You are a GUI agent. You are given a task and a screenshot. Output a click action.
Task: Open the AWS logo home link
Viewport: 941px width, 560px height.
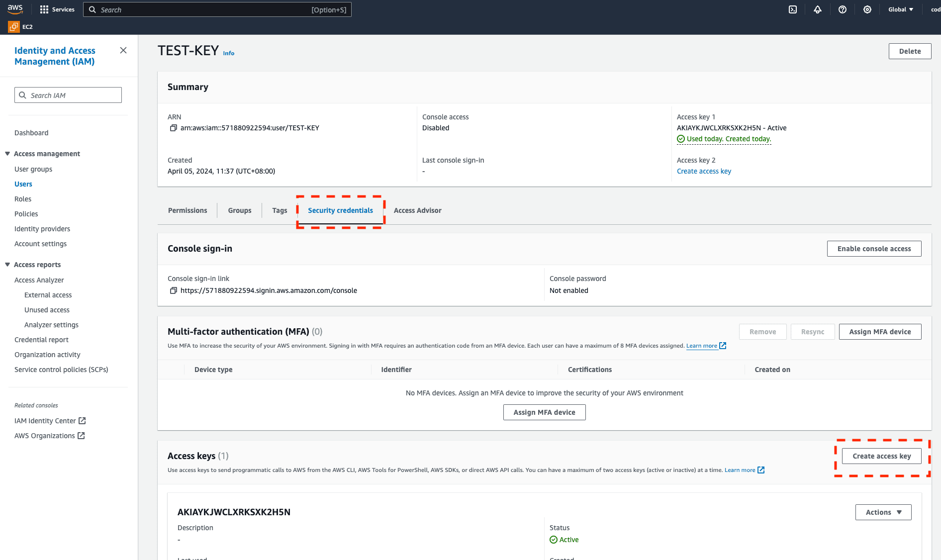[x=15, y=9]
